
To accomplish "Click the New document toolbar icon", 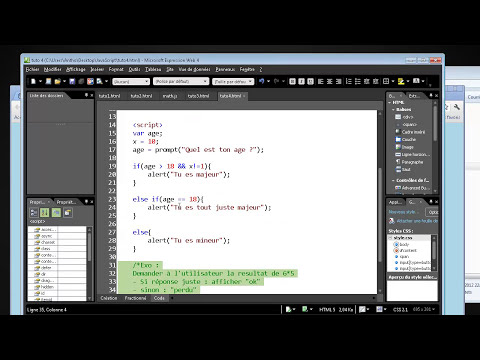I will pyautogui.click(x=33, y=81).
